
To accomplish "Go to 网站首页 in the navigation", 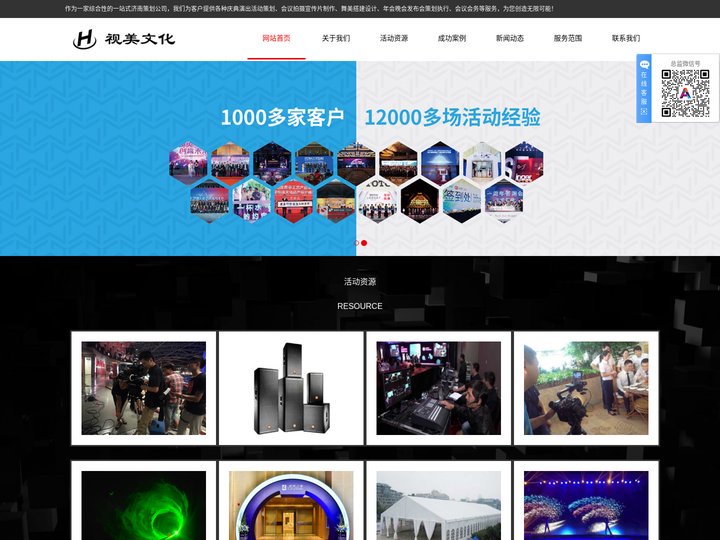I will point(276,38).
